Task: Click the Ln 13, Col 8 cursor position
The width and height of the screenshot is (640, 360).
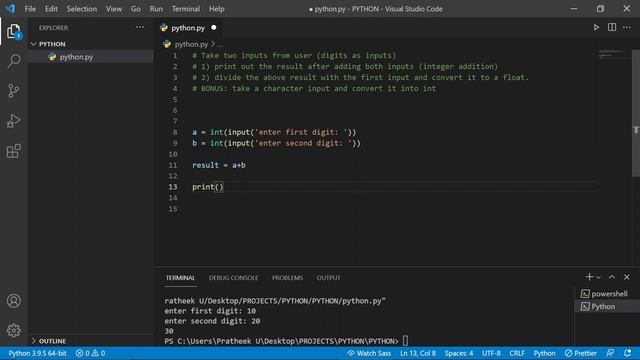Action: point(418,353)
